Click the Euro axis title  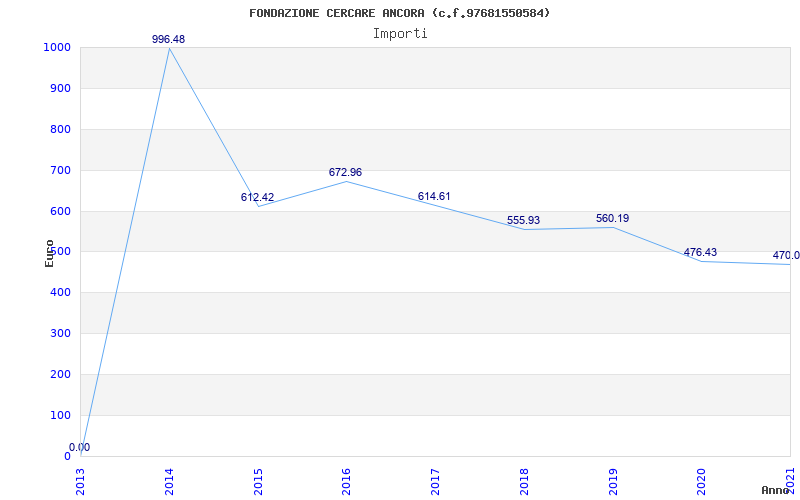[x=49, y=253]
